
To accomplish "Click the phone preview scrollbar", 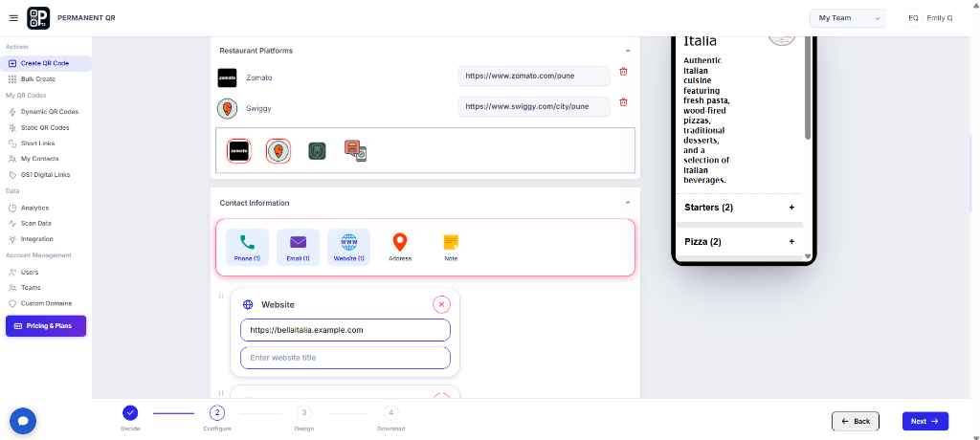I will tap(808, 87).
